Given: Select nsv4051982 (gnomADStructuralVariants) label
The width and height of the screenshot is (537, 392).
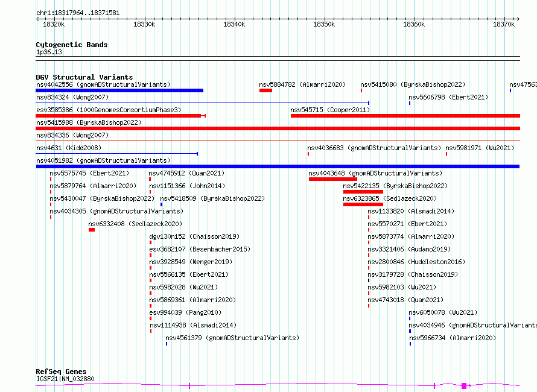Looking at the screenshot, I should [103, 160].
